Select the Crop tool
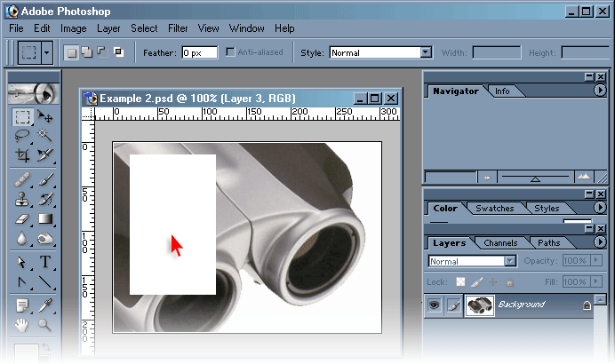This screenshot has height=364, width=615. pyautogui.click(x=22, y=154)
